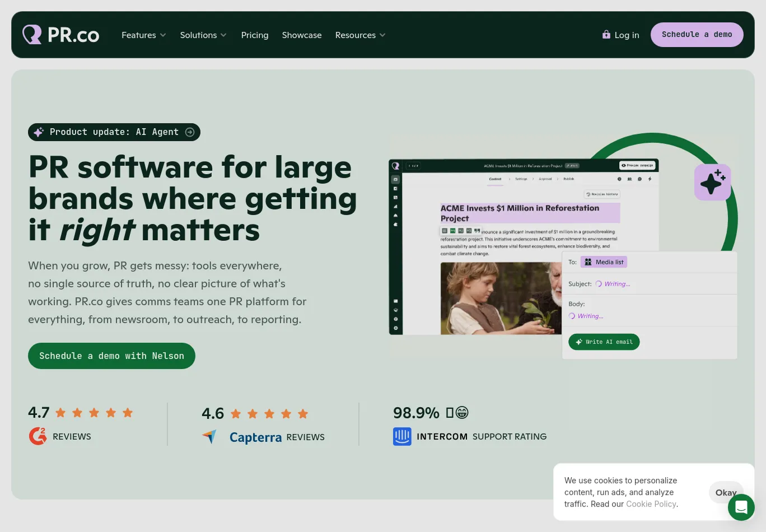Click the Intercom logo icon
Screen dimensions: 766x532
pos(402,436)
